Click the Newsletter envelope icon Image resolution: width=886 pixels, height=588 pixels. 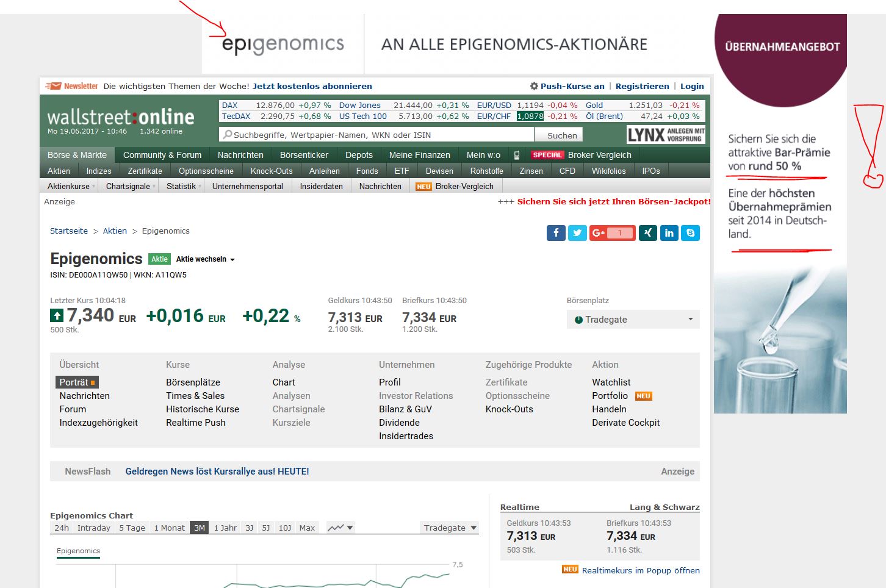[x=56, y=85]
